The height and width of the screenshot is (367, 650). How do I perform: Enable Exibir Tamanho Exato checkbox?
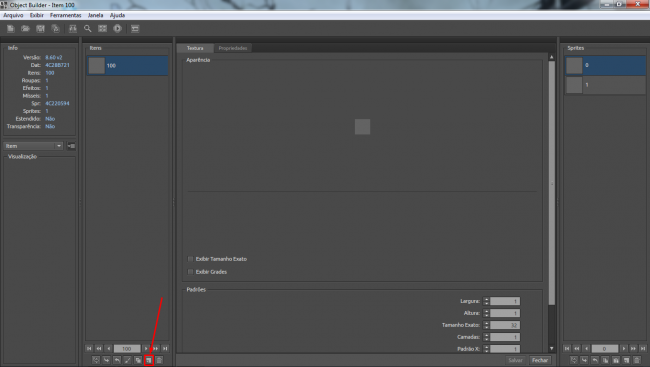pos(191,259)
